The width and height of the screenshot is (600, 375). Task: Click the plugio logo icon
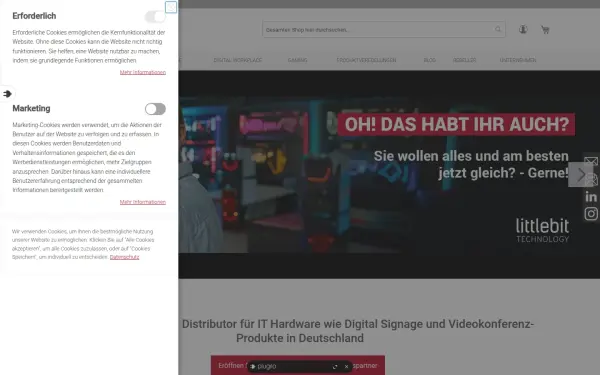pyautogui.click(x=253, y=366)
